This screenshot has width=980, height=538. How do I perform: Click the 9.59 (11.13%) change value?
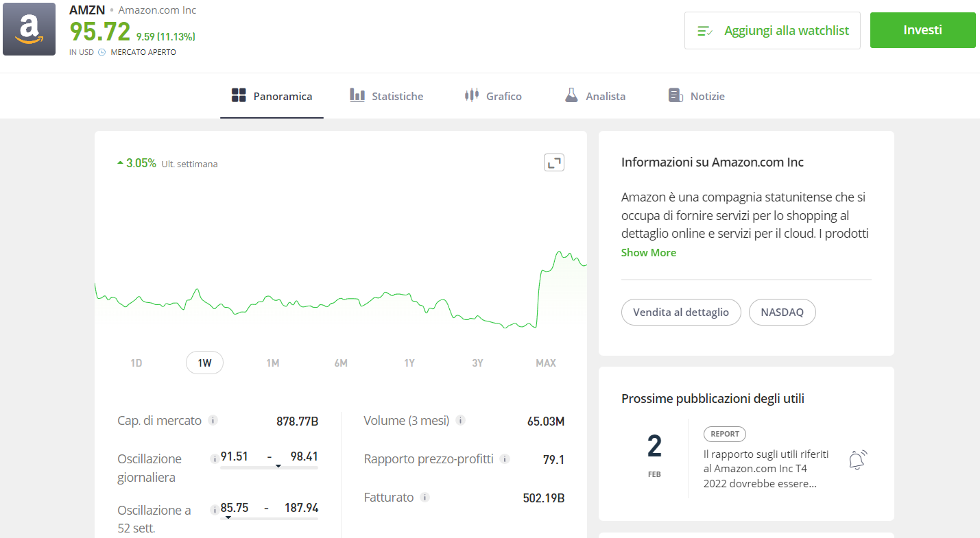(166, 37)
